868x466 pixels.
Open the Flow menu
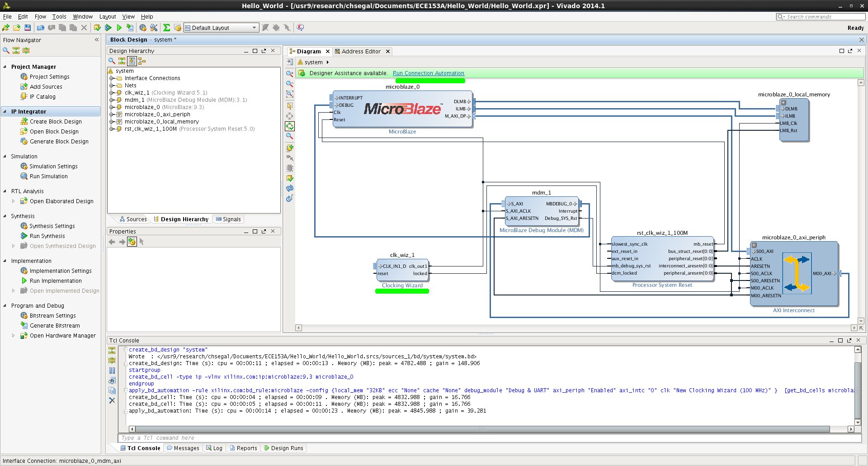tap(40, 16)
